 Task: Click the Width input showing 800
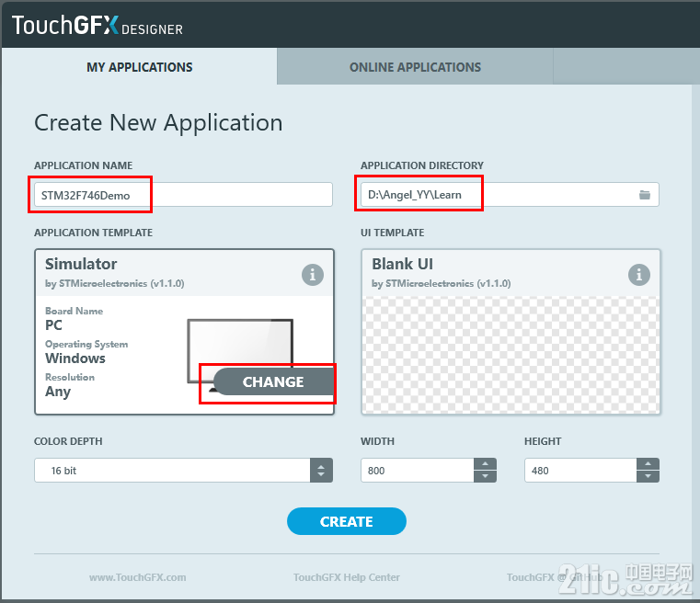pyautogui.click(x=418, y=470)
